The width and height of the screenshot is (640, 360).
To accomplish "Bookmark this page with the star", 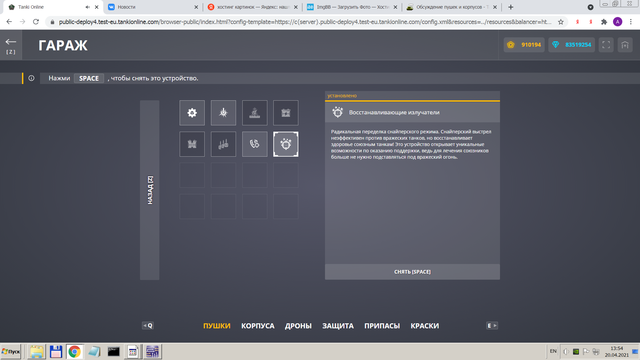I will coord(561,22).
